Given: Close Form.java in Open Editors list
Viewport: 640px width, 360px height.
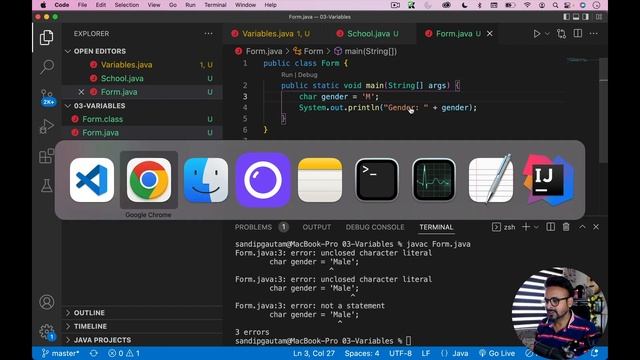Looking at the screenshot, I should click(x=81, y=92).
